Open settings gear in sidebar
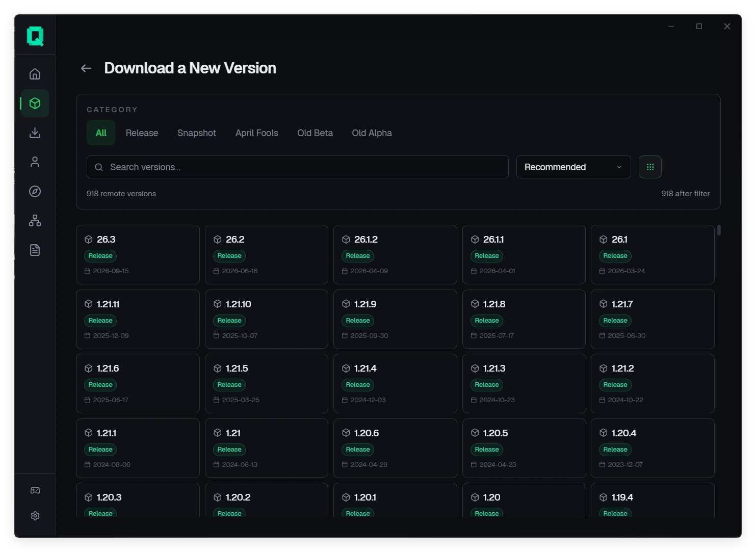This screenshot has height=552, width=756. click(35, 516)
